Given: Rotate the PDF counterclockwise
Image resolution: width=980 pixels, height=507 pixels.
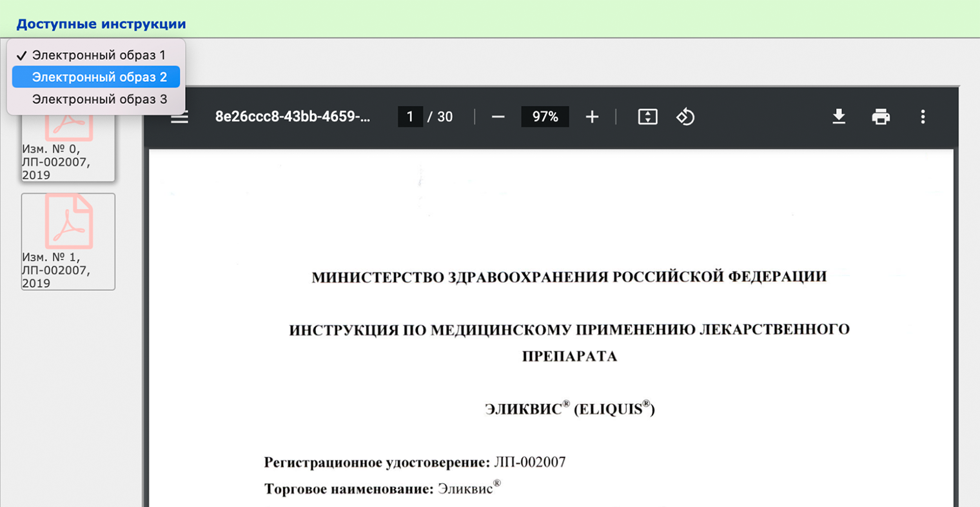Looking at the screenshot, I should click(x=685, y=117).
